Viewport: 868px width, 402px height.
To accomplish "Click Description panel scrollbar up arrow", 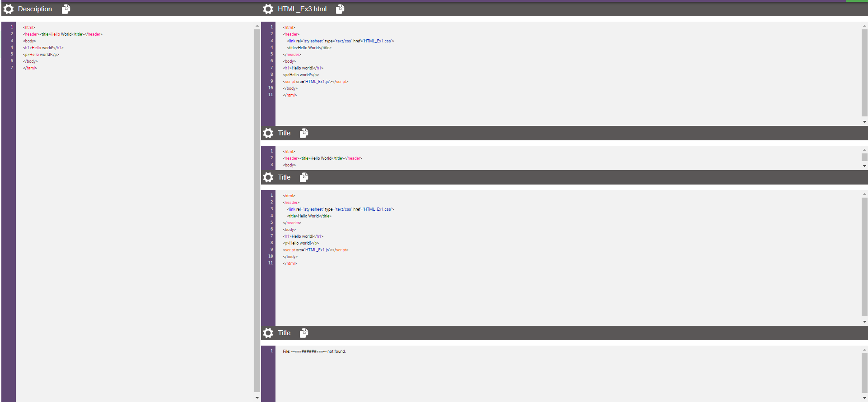I will [x=257, y=26].
